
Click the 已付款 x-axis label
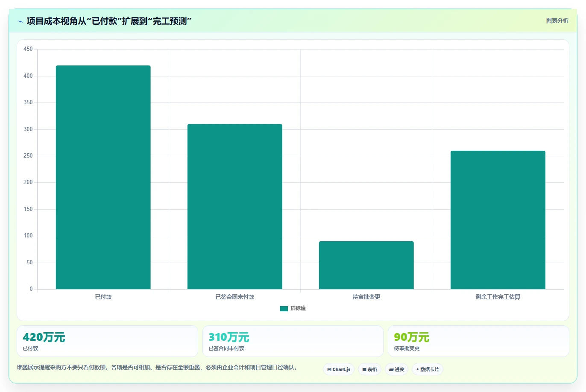click(103, 297)
